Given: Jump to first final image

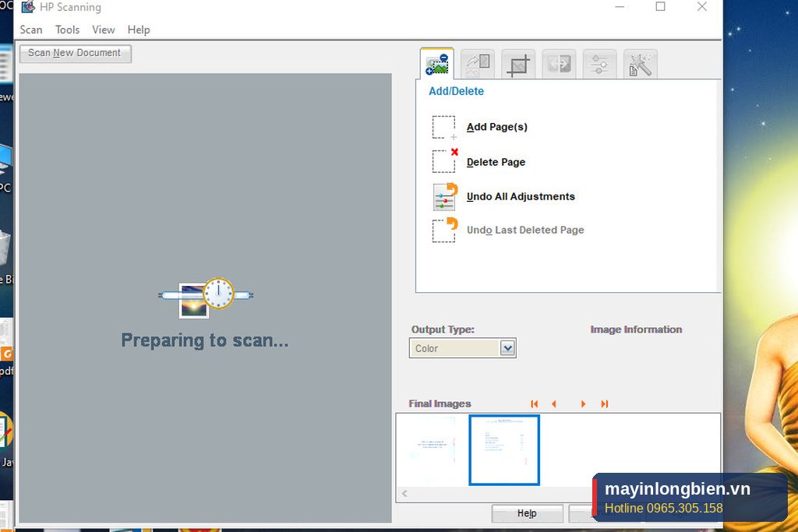Looking at the screenshot, I should pyautogui.click(x=534, y=403).
